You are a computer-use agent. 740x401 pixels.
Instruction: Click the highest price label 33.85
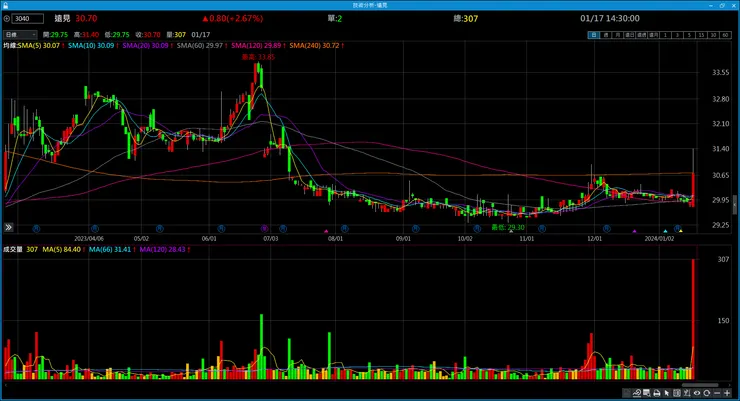pyautogui.click(x=259, y=57)
